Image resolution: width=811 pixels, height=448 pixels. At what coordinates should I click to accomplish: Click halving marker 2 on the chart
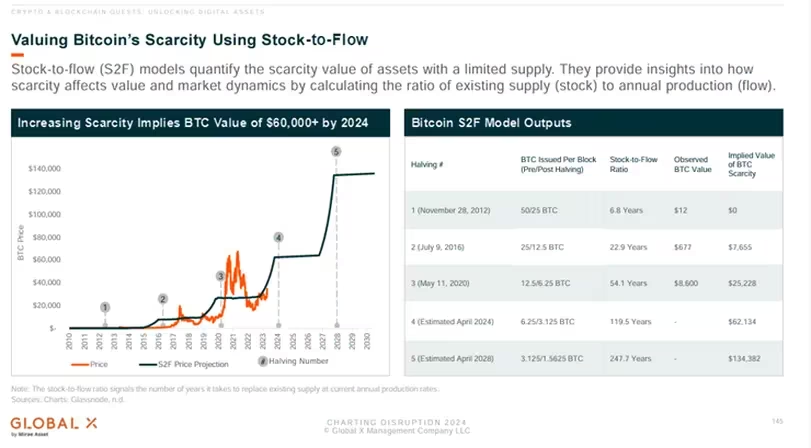(x=163, y=298)
